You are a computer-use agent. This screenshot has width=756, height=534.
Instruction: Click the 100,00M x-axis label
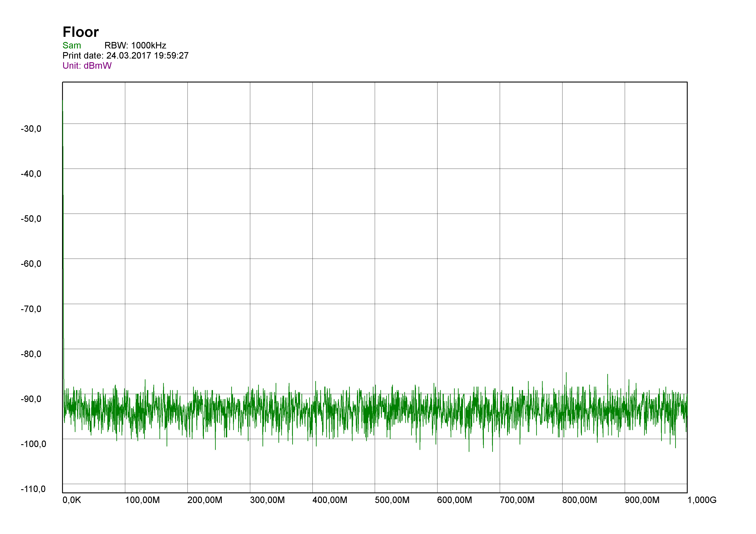pos(142,500)
